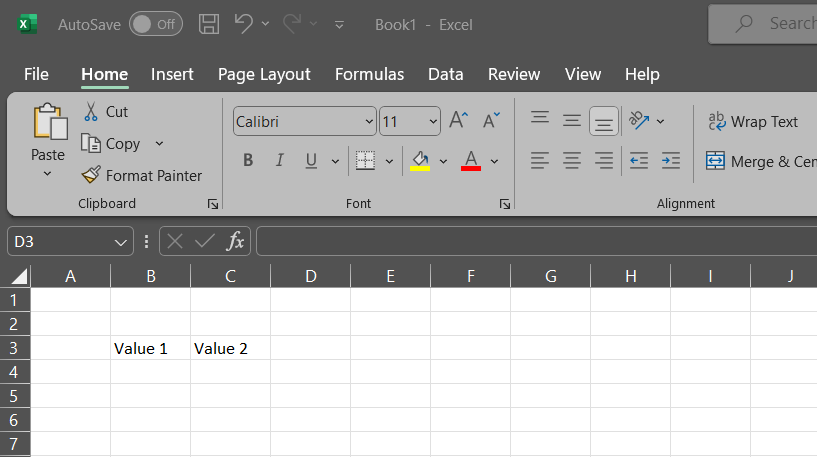This screenshot has width=817, height=457.
Task: Click the Cancel X formula icon
Action: [175, 241]
